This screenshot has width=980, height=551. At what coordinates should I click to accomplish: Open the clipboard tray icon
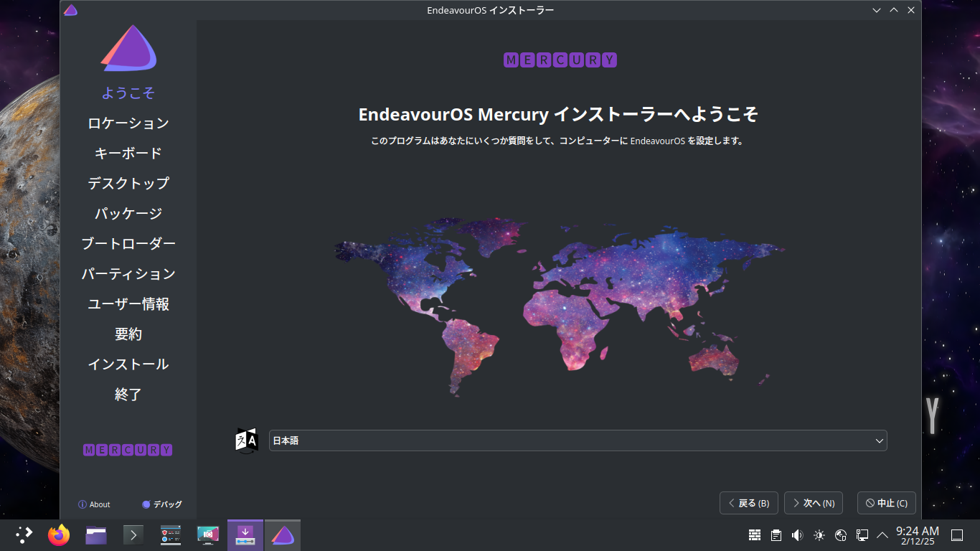click(x=776, y=535)
